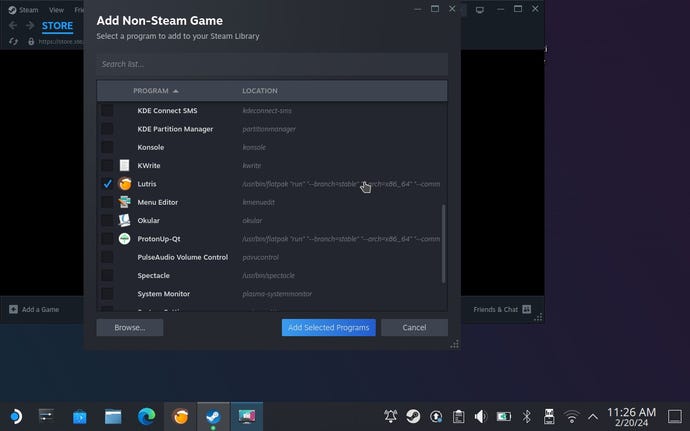Launch Microsoft Edge from the taskbar
Screen dimensions: 690x431
146,416
